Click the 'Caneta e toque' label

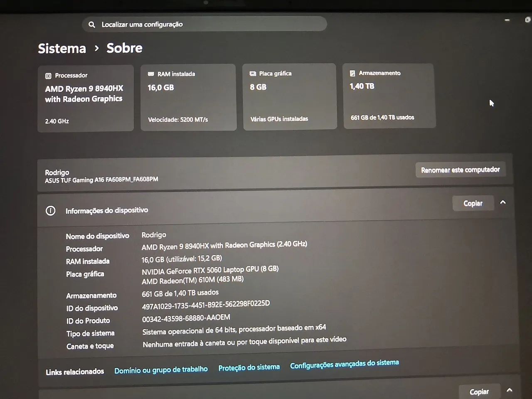tap(90, 346)
